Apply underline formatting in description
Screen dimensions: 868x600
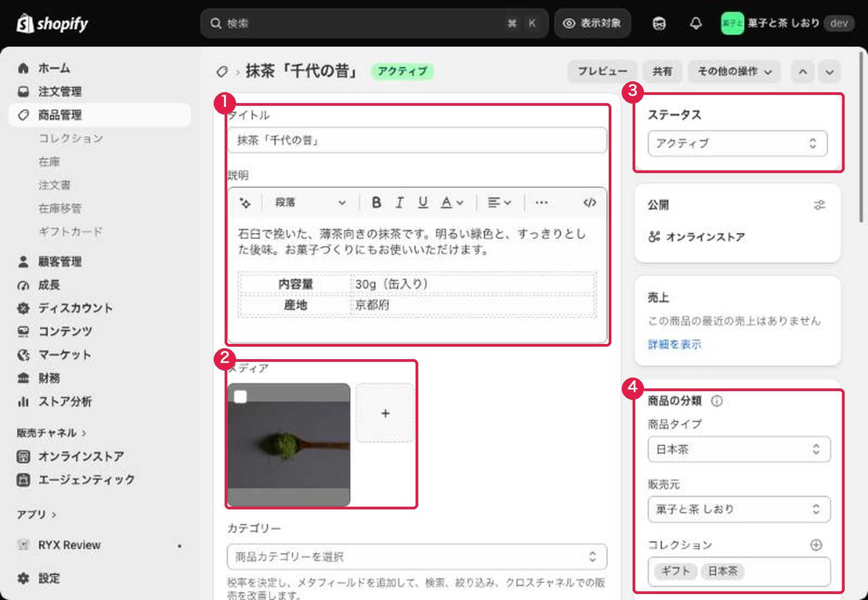pos(423,202)
